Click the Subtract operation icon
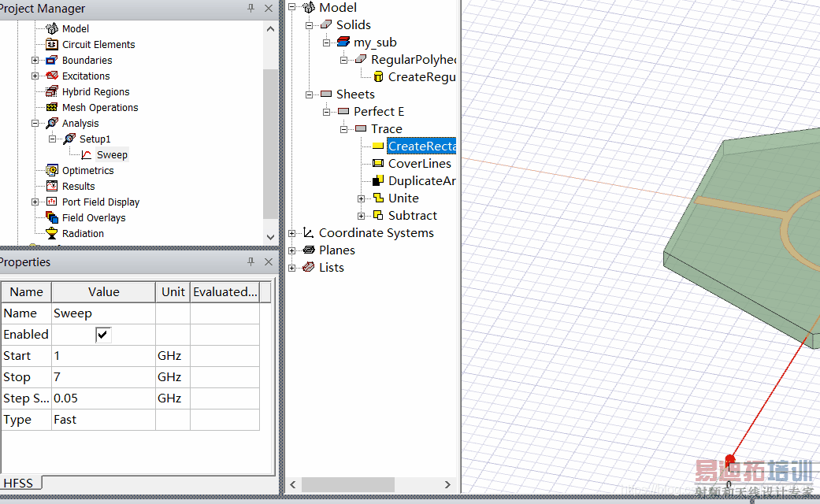Image resolution: width=820 pixels, height=504 pixels. point(378,215)
